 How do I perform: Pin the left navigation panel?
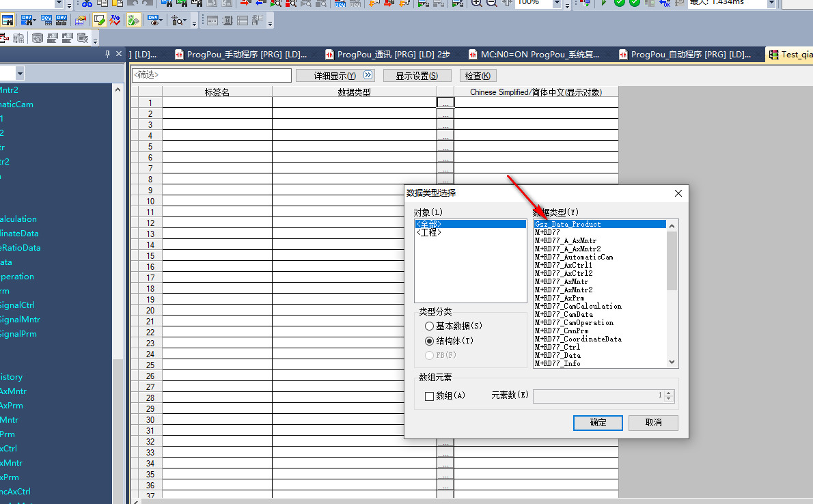(107, 55)
